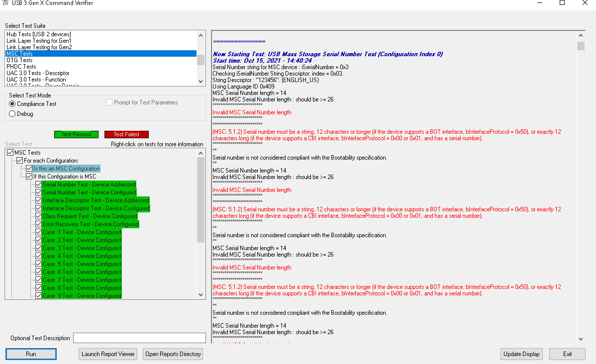The image size is (596, 364).
Task: Select Case 1 Test - Device Configured
Action: [82, 232]
